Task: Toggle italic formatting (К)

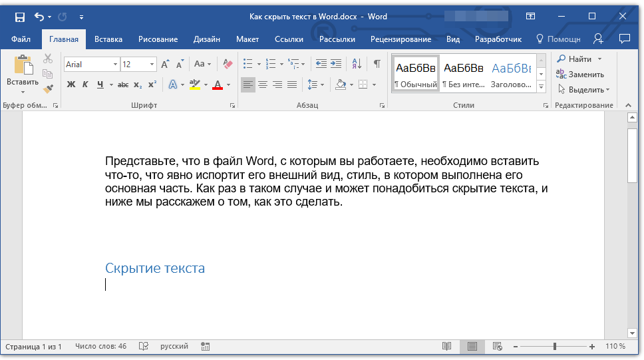Action: tap(85, 85)
